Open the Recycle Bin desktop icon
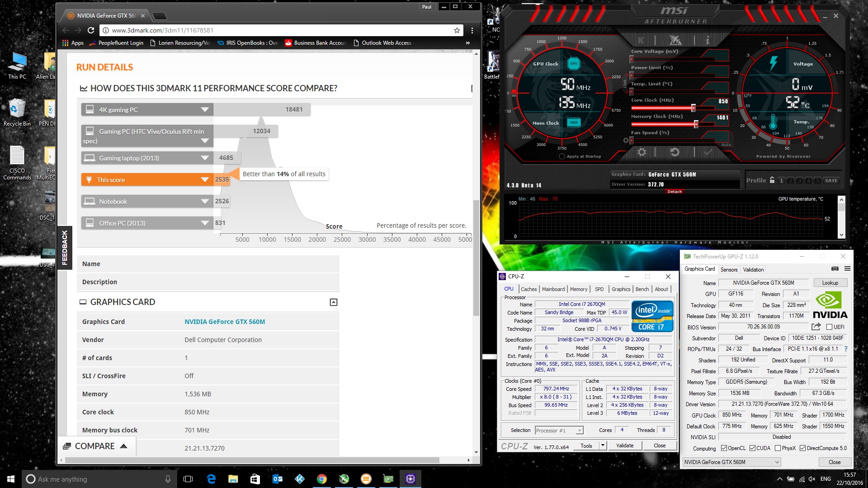Viewport: 868px width, 488px height. [17, 112]
